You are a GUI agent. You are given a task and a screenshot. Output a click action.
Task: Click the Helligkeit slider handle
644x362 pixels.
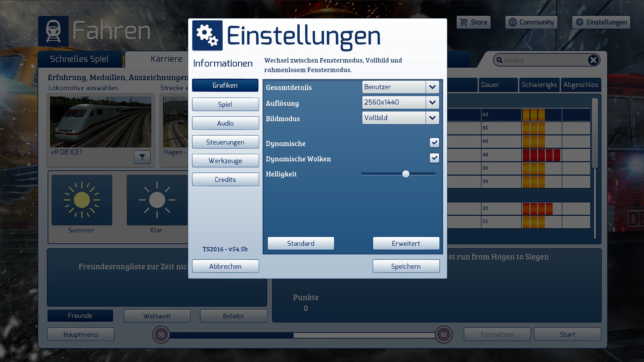point(406,174)
